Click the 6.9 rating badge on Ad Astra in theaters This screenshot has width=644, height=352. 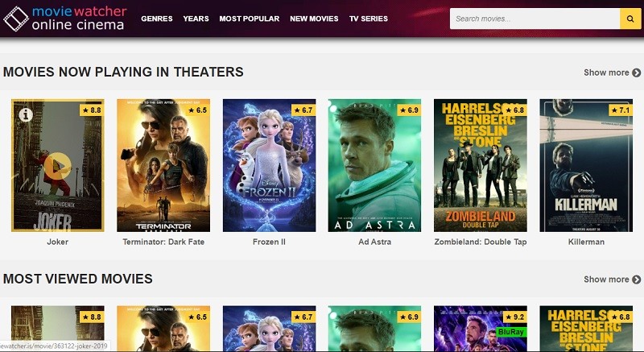(x=409, y=110)
